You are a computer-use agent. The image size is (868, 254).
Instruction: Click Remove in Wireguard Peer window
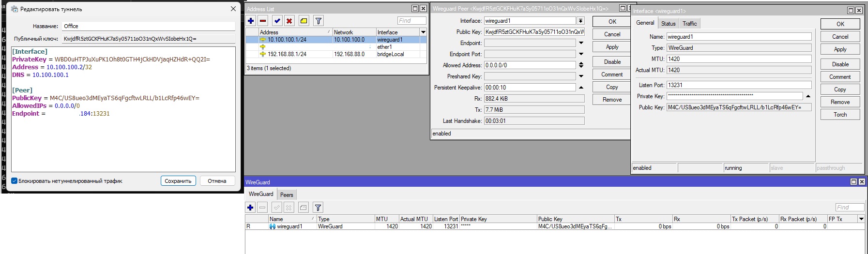point(612,100)
